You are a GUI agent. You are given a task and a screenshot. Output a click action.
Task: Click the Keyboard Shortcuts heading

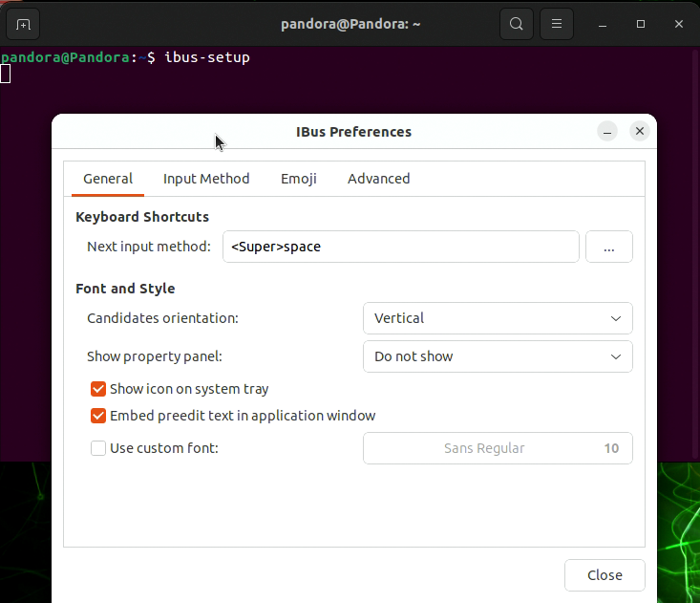click(142, 217)
